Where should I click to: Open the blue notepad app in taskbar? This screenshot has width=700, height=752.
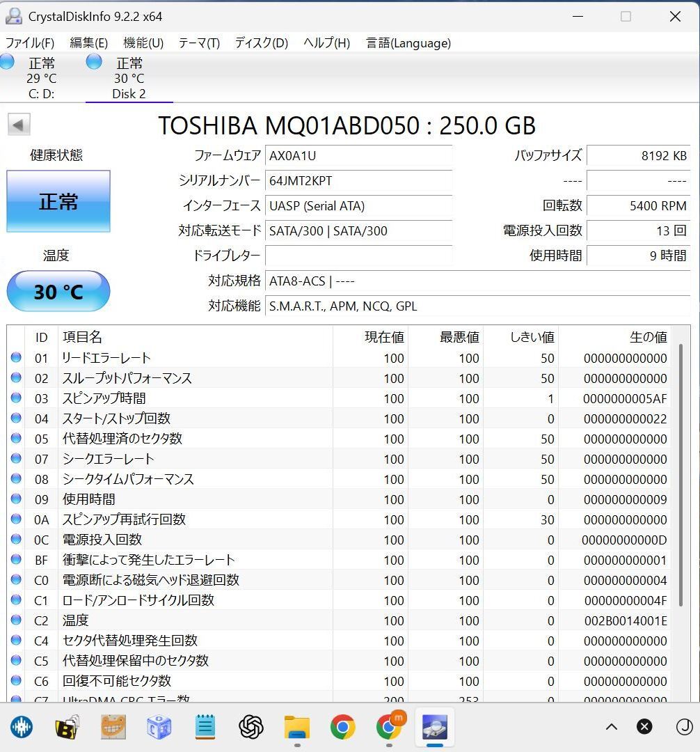pyautogui.click(x=205, y=727)
